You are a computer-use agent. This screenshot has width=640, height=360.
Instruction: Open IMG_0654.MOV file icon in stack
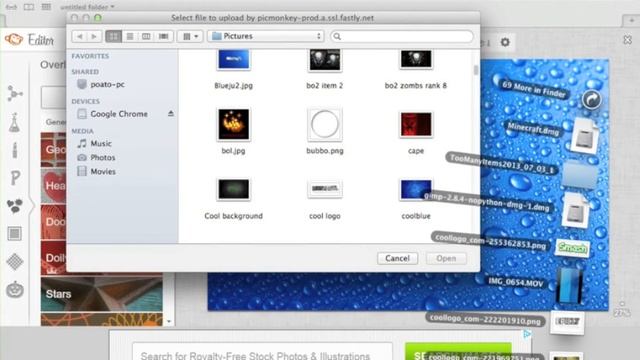pos(569,286)
